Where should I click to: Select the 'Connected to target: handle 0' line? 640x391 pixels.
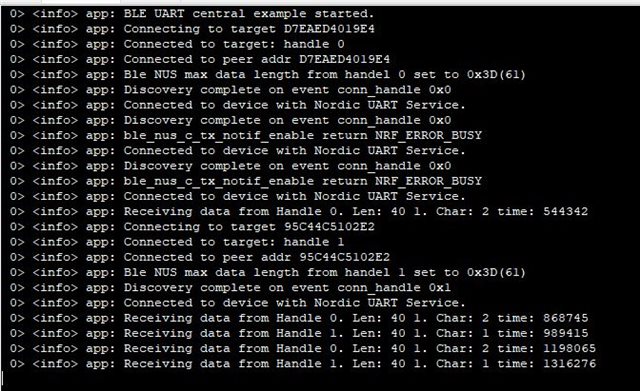click(x=177, y=44)
